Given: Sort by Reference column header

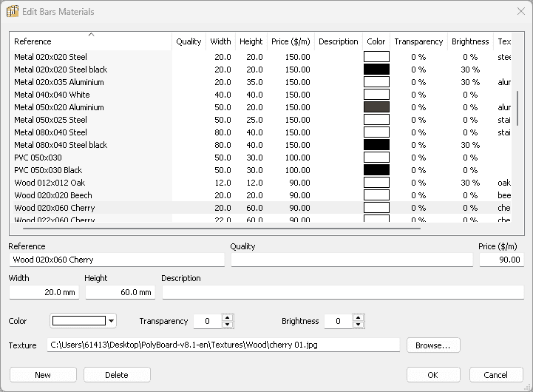Looking at the screenshot, I should click(91, 41).
